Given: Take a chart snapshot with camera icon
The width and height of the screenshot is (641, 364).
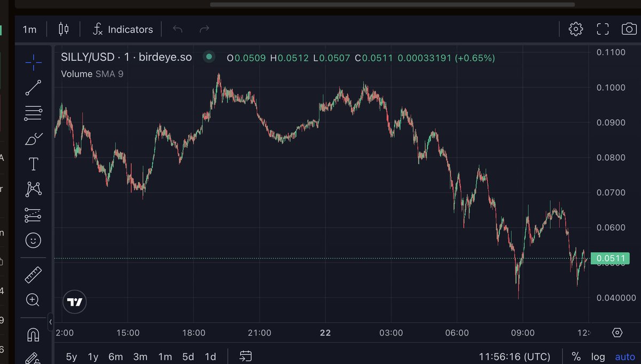Looking at the screenshot, I should (629, 29).
